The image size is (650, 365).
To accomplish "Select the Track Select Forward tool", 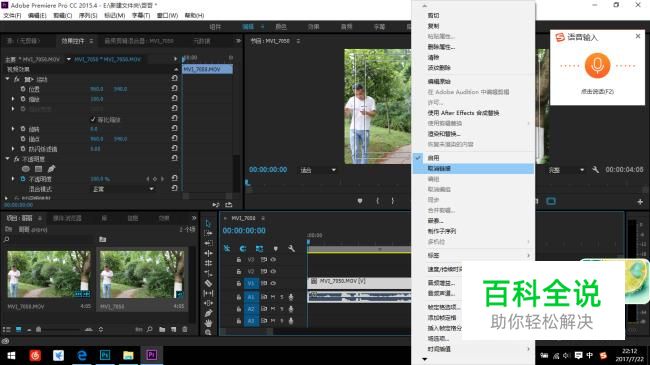I will [208, 233].
